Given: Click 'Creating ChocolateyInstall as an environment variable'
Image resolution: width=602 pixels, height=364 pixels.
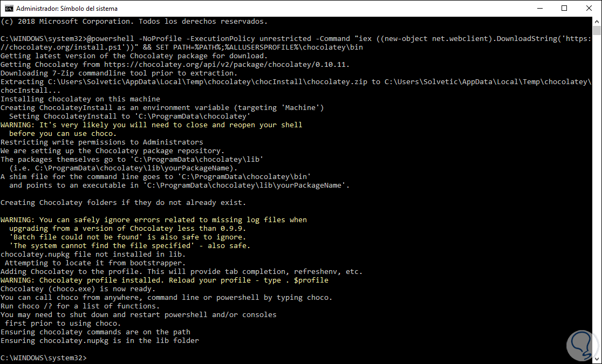Looking at the screenshot, I should point(162,108).
